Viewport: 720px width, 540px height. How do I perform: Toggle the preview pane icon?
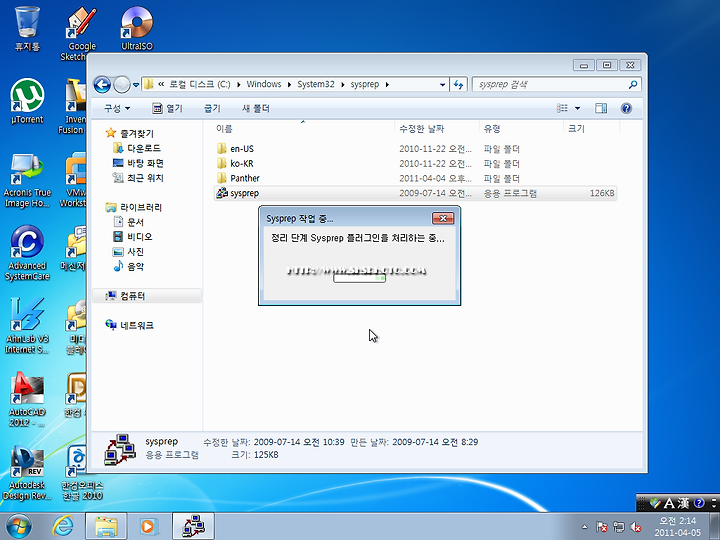click(x=601, y=108)
